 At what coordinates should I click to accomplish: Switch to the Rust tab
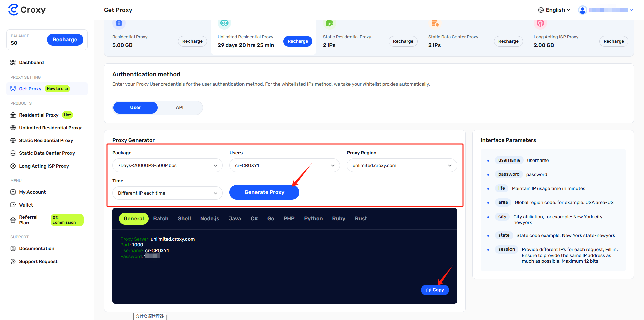click(x=361, y=219)
